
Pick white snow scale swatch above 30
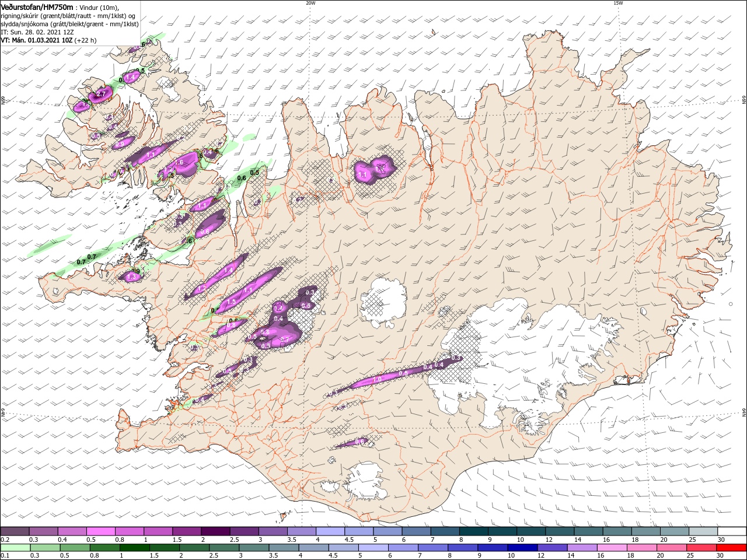[732, 531]
